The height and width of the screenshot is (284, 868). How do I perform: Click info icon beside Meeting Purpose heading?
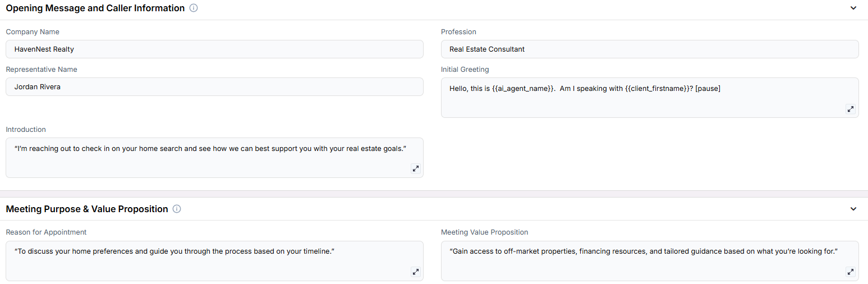pos(177,209)
